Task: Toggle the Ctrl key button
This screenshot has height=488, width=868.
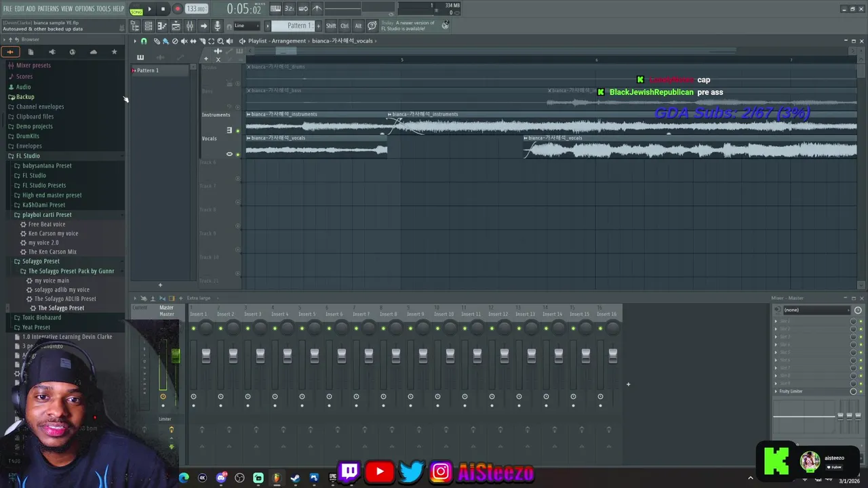Action: click(x=344, y=26)
